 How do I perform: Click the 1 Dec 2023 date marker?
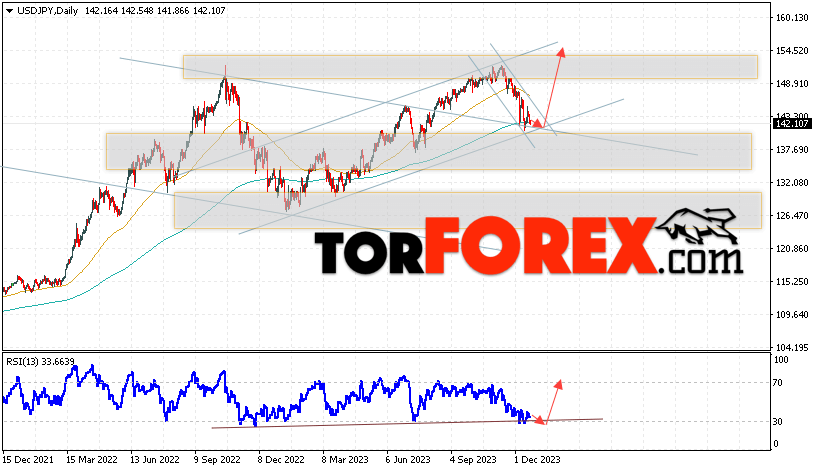tap(537, 460)
